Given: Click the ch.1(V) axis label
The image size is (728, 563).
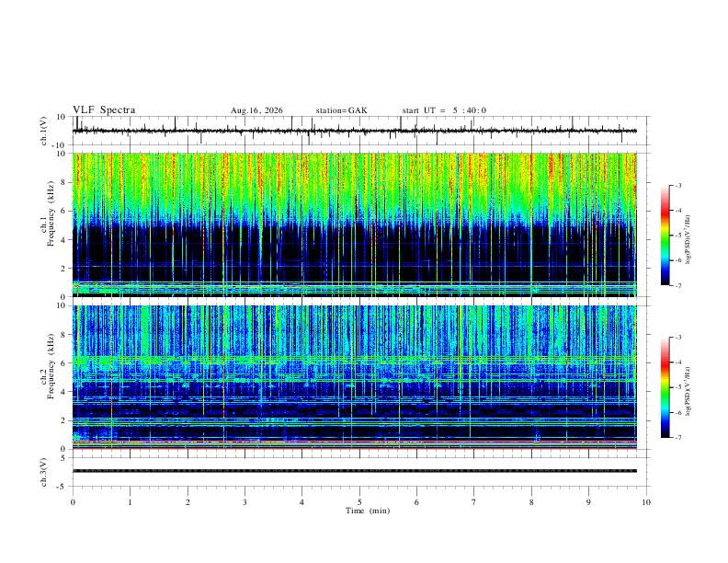Looking at the screenshot, I should pos(44,131).
